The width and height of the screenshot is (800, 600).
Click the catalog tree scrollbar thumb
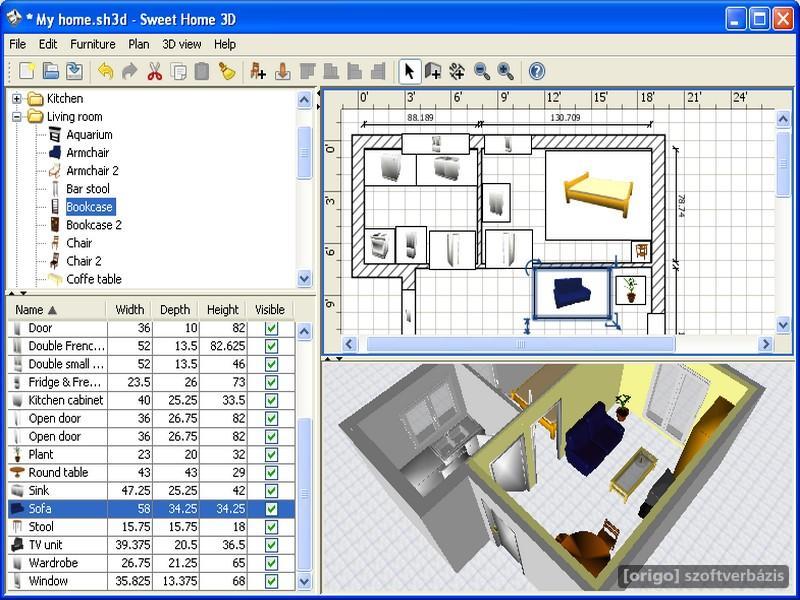pyautogui.click(x=304, y=153)
